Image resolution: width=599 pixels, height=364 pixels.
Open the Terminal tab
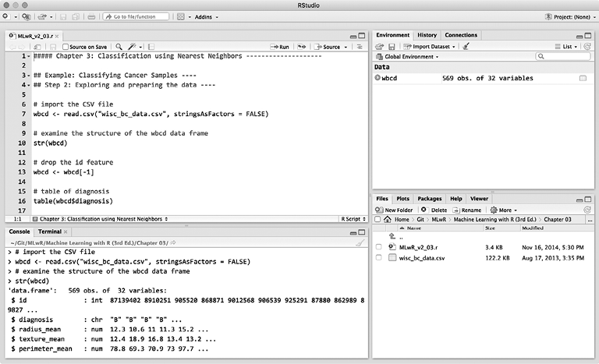(x=50, y=231)
